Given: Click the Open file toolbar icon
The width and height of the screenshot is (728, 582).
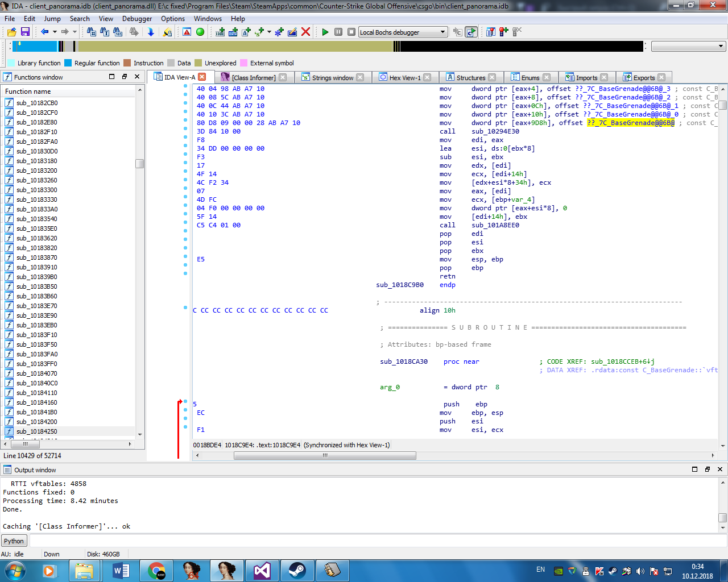Looking at the screenshot, I should pyautogui.click(x=11, y=32).
